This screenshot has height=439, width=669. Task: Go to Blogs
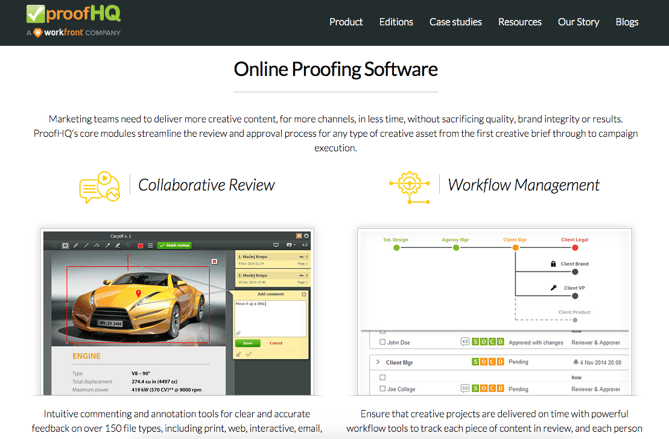(x=627, y=22)
